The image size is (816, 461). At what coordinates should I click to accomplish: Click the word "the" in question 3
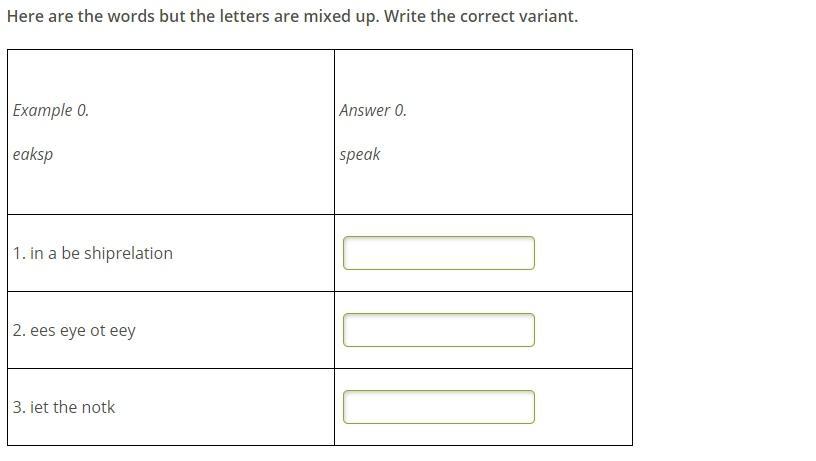click(x=65, y=407)
